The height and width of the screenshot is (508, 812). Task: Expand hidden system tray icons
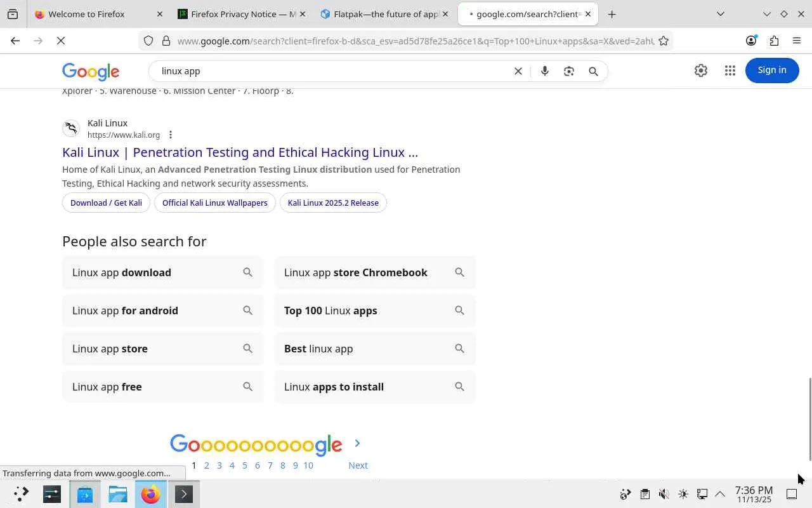[x=720, y=494]
